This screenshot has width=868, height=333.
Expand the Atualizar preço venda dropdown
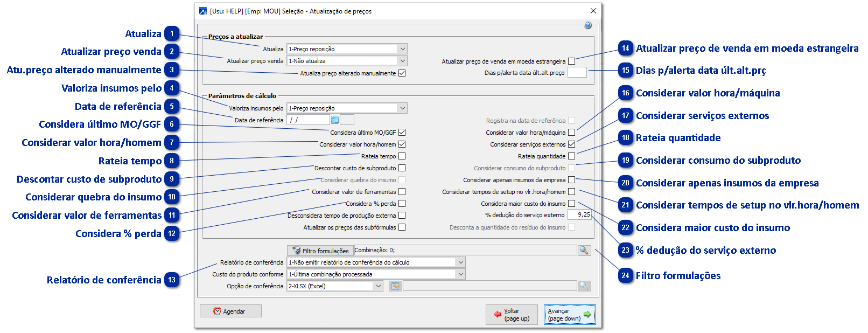pos(402,61)
